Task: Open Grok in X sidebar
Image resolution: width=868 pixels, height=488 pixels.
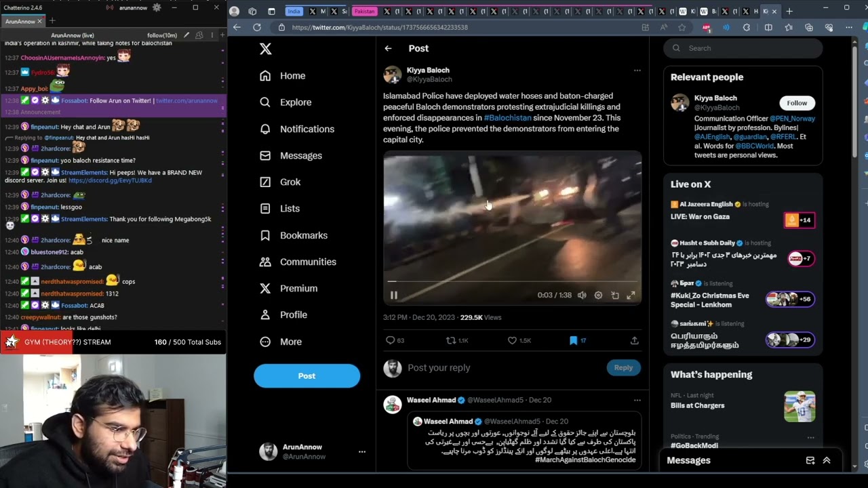Action: click(x=280, y=182)
